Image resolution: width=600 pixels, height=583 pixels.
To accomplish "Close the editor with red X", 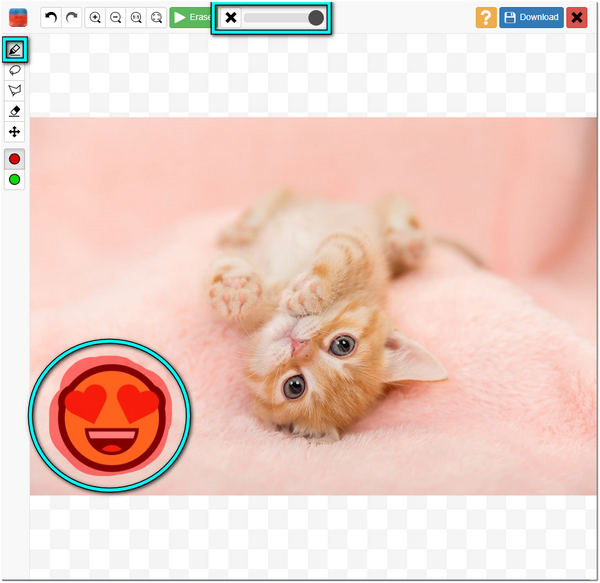I will 577,18.
